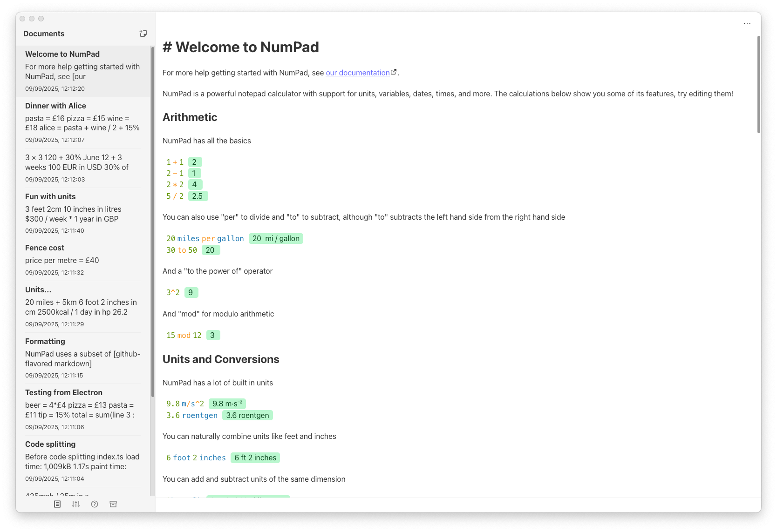Follow the 'our documentation' link
Screen dimensions: 777x532
(x=358, y=73)
